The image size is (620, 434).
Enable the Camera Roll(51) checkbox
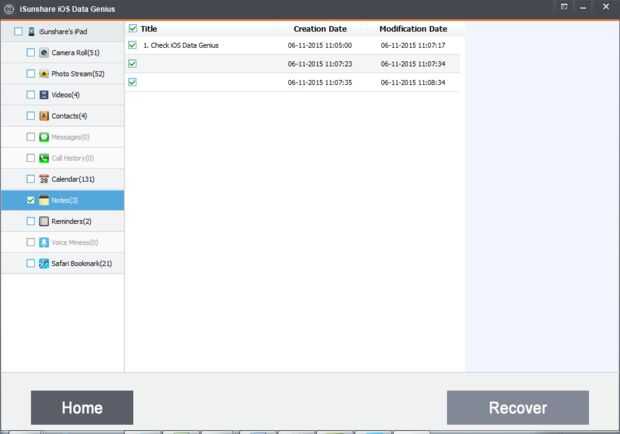[x=30, y=53]
